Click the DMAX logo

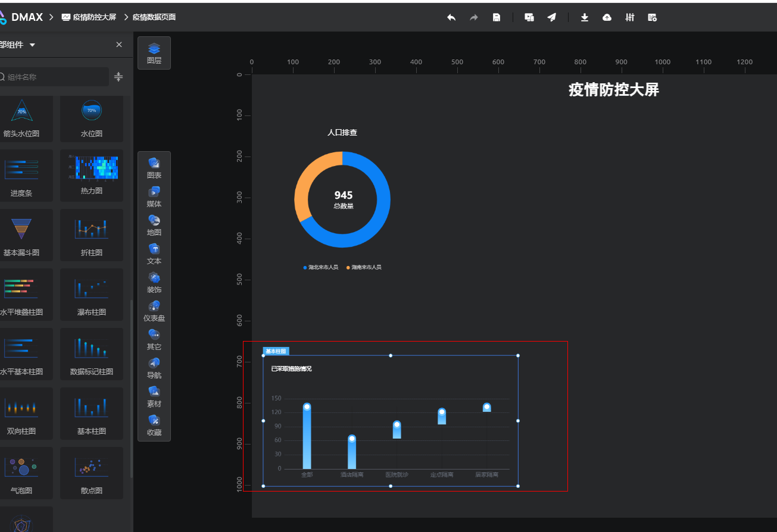pos(21,17)
